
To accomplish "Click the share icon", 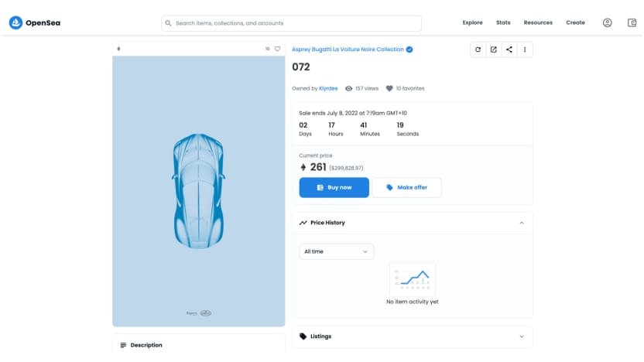I will coord(509,50).
